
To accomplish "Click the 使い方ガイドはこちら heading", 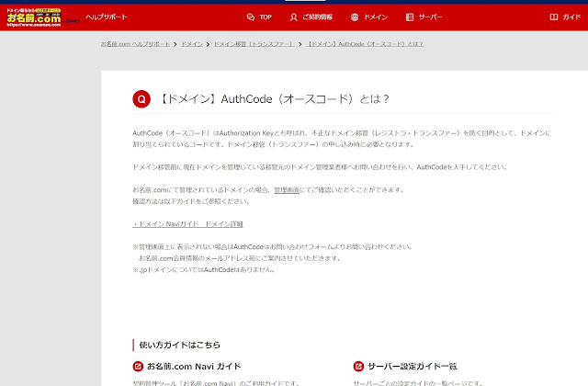I will click(x=180, y=346).
